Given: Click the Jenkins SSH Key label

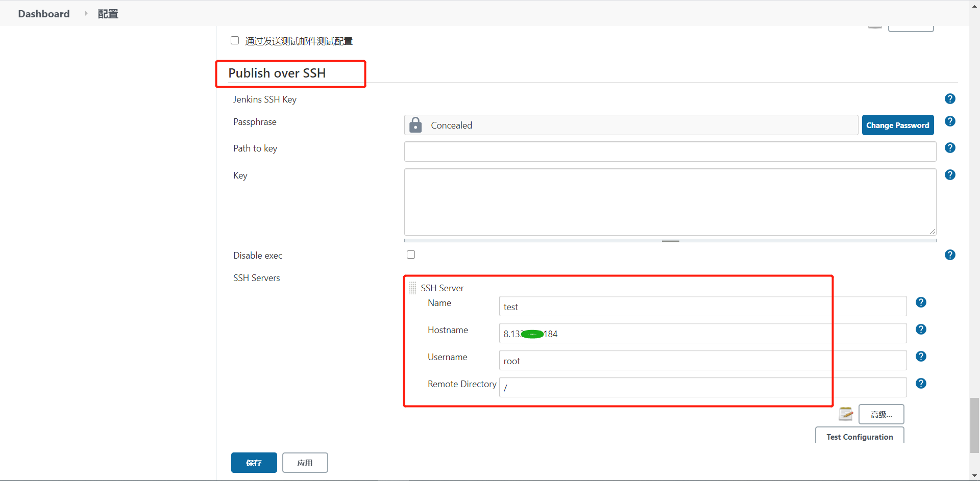Looking at the screenshot, I should pyautogui.click(x=265, y=99).
